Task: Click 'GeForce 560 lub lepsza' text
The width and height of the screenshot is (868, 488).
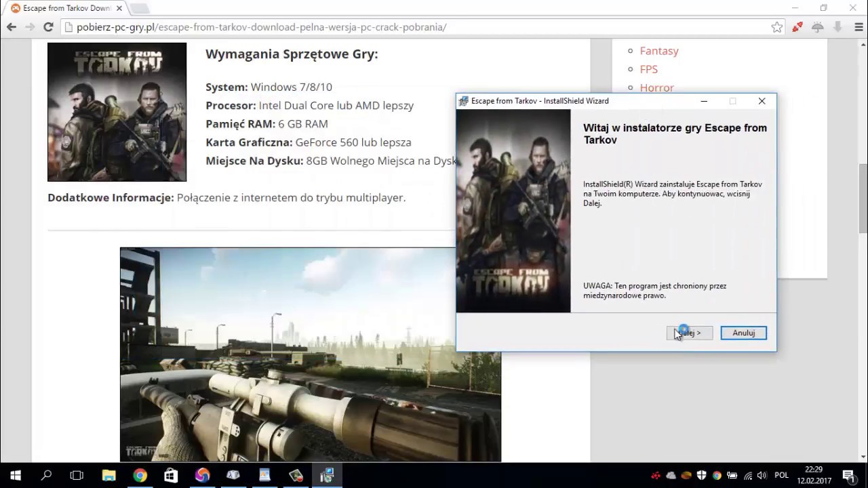Action: pyautogui.click(x=353, y=142)
